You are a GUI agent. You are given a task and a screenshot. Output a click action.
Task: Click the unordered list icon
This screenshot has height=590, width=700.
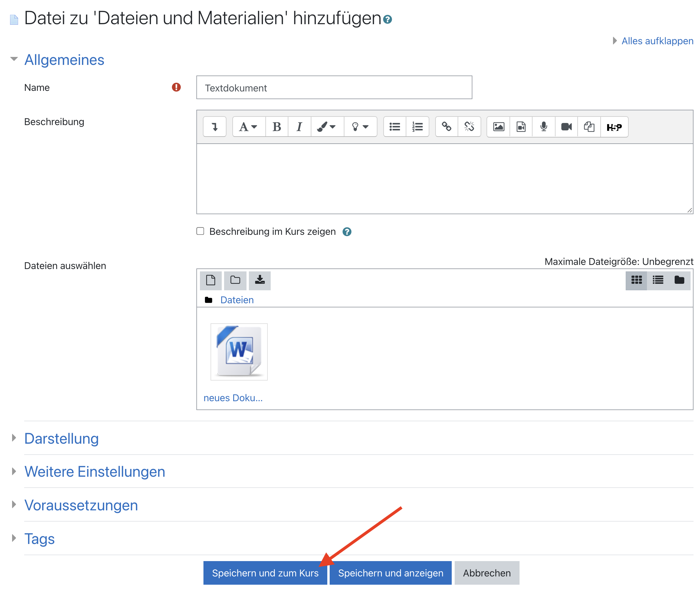[x=395, y=127]
